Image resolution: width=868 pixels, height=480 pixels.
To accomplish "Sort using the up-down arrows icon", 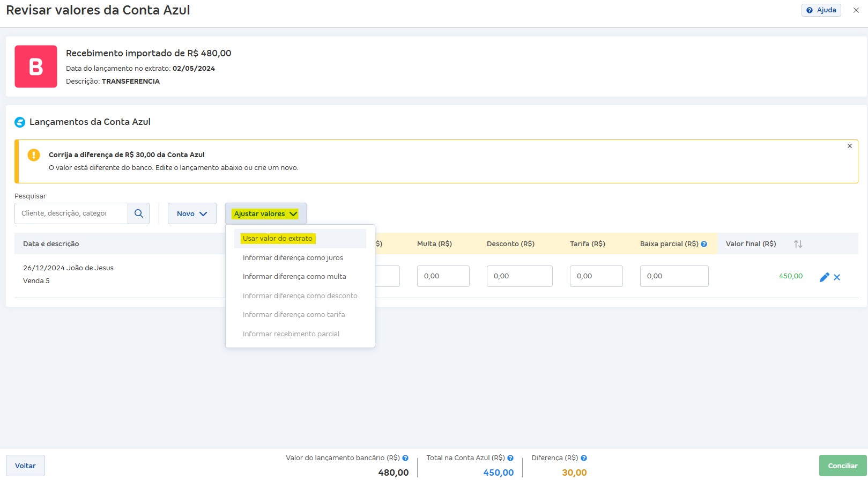I will click(798, 244).
